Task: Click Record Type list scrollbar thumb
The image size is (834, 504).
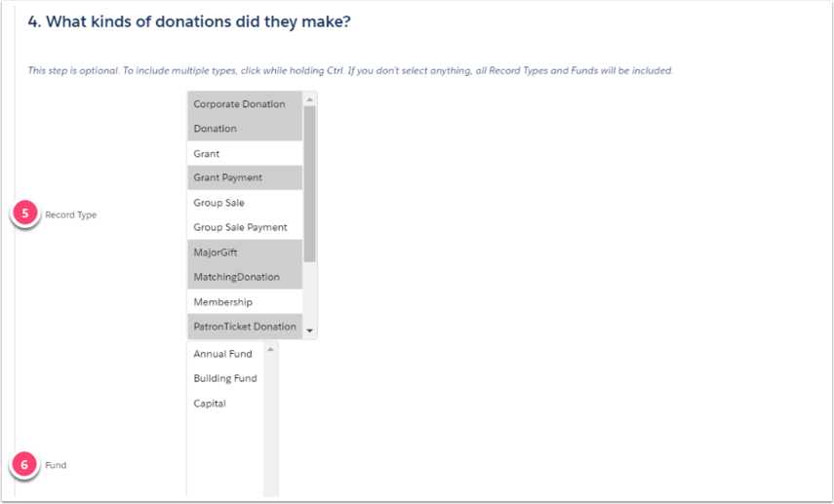Action: (x=309, y=183)
